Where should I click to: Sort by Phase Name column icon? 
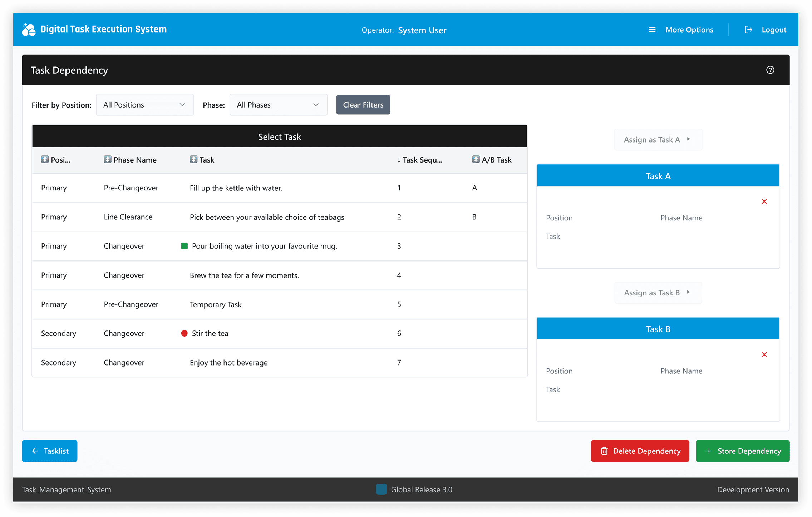[107, 159]
